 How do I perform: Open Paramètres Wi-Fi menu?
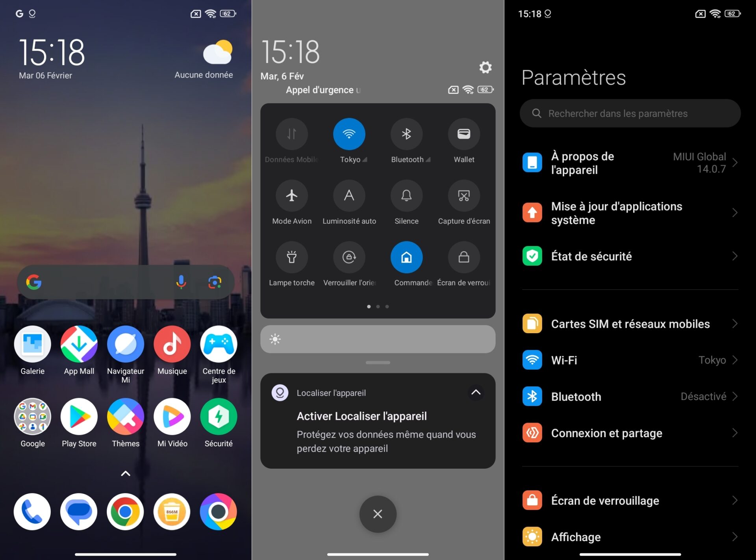point(630,360)
